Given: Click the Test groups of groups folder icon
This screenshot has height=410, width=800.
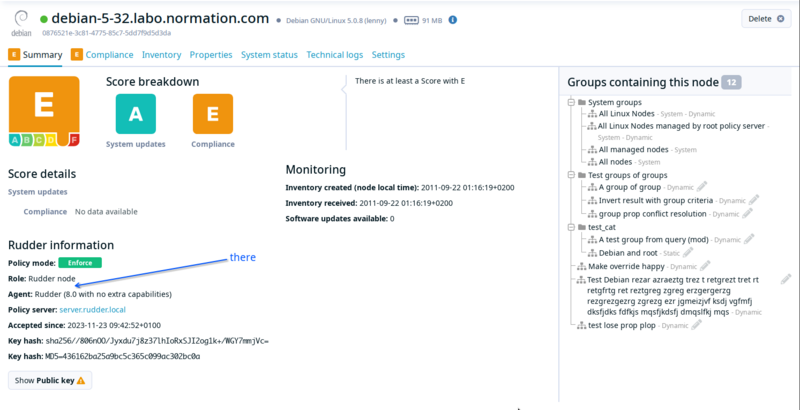Looking at the screenshot, I should [x=582, y=175].
